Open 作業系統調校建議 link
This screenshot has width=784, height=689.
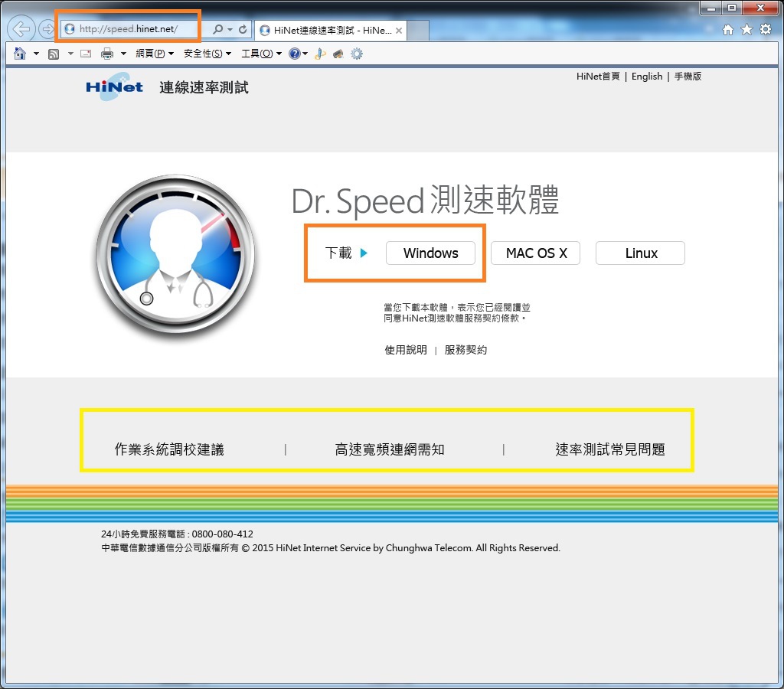tap(169, 449)
